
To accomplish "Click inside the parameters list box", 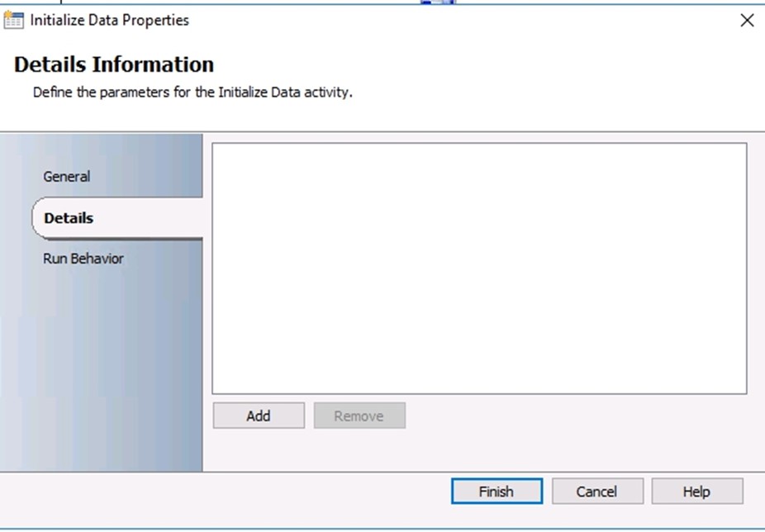I will (x=479, y=268).
